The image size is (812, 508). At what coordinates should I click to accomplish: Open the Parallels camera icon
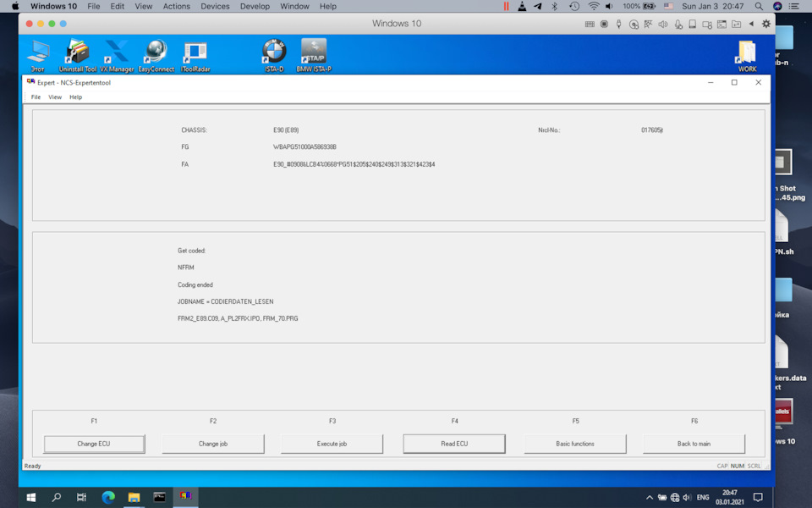tap(707, 24)
